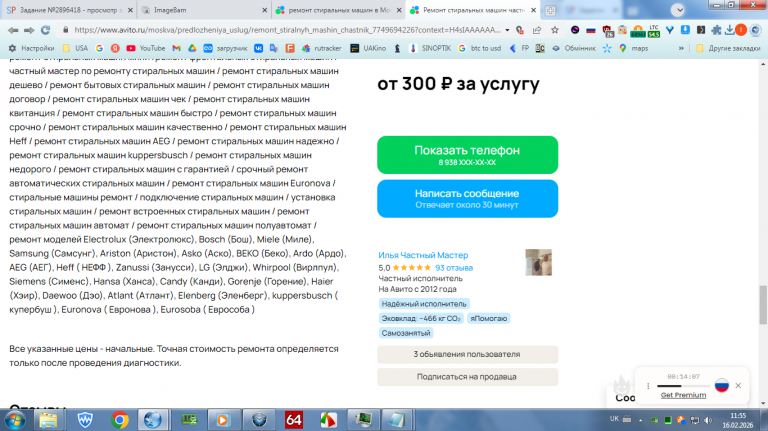Open a new browser tab
The height and width of the screenshot is (431, 768).
550,10
